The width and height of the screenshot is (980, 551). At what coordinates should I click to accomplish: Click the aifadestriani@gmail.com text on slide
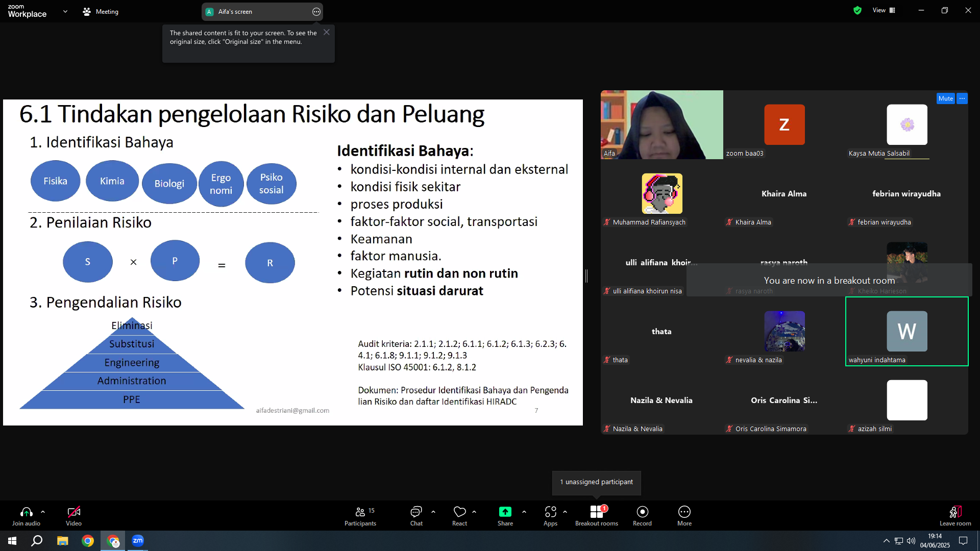click(292, 410)
